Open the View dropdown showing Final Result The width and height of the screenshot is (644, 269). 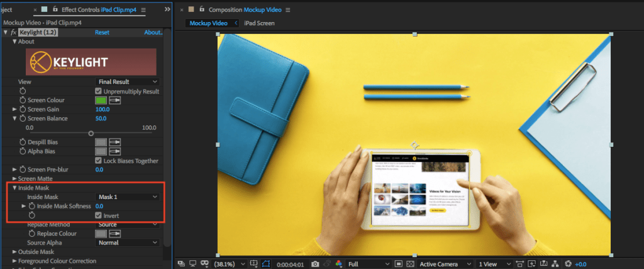tap(127, 82)
